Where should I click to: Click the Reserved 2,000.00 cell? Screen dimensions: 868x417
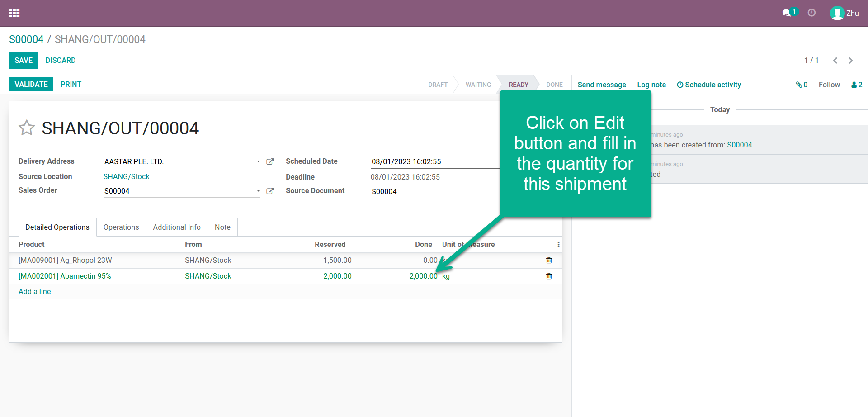(337, 276)
